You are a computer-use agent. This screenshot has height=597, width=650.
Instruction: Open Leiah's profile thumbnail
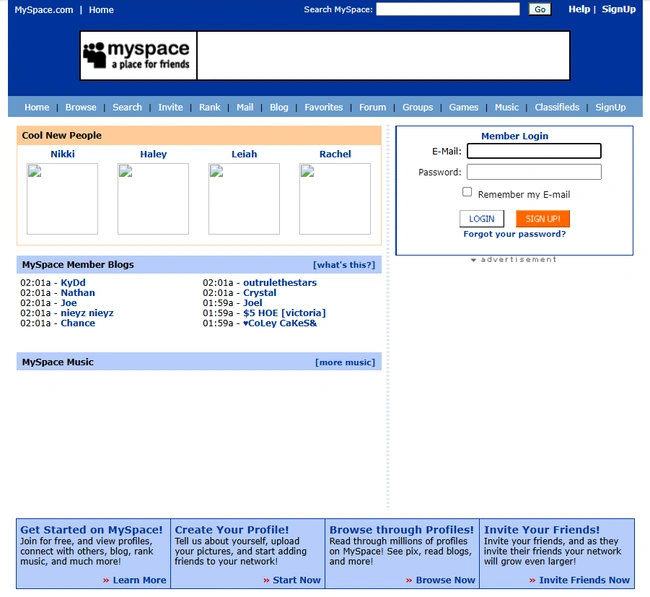tap(244, 199)
